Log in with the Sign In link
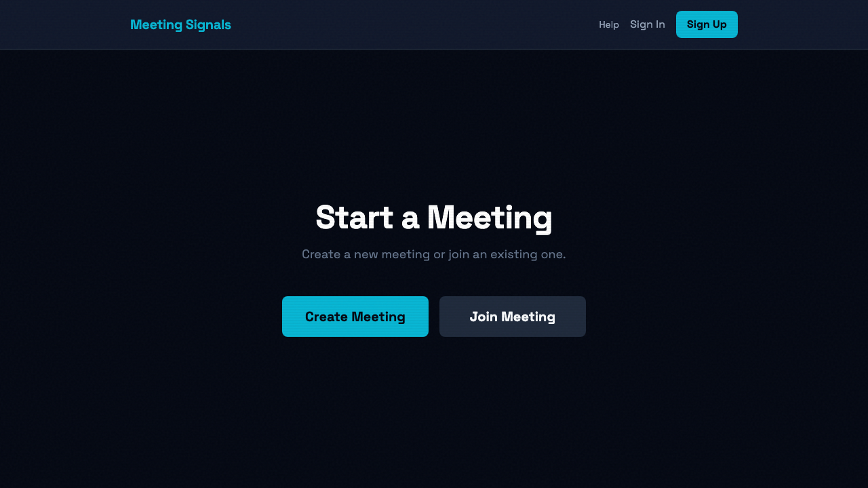Image resolution: width=868 pixels, height=488 pixels. (x=648, y=24)
